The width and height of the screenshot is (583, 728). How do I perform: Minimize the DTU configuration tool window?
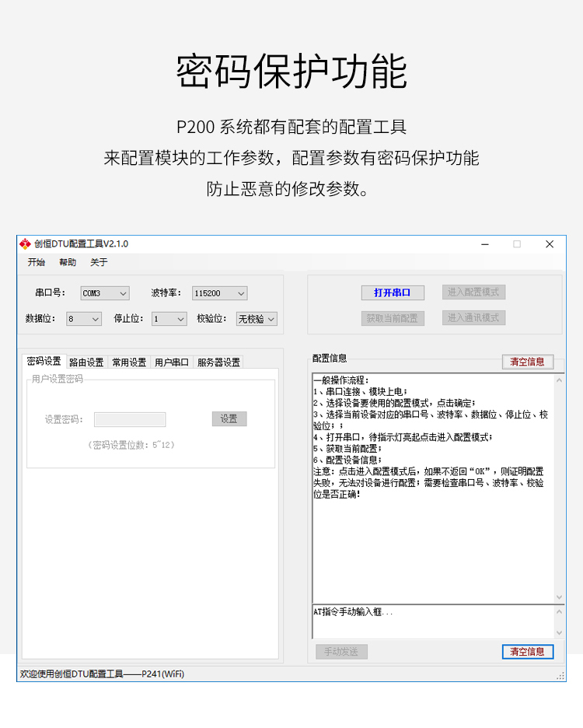[x=485, y=244]
